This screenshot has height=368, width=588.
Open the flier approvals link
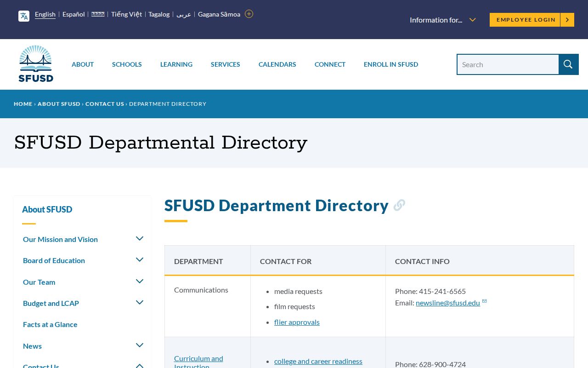click(x=297, y=322)
